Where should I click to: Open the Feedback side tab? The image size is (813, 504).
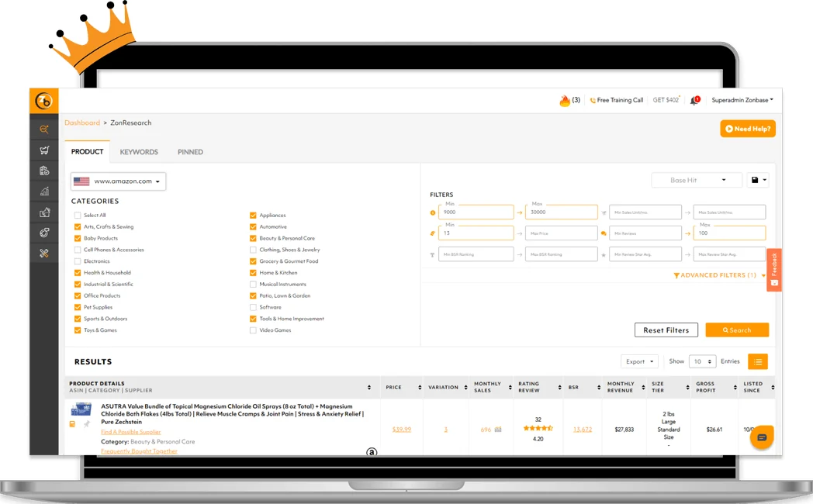[774, 270]
